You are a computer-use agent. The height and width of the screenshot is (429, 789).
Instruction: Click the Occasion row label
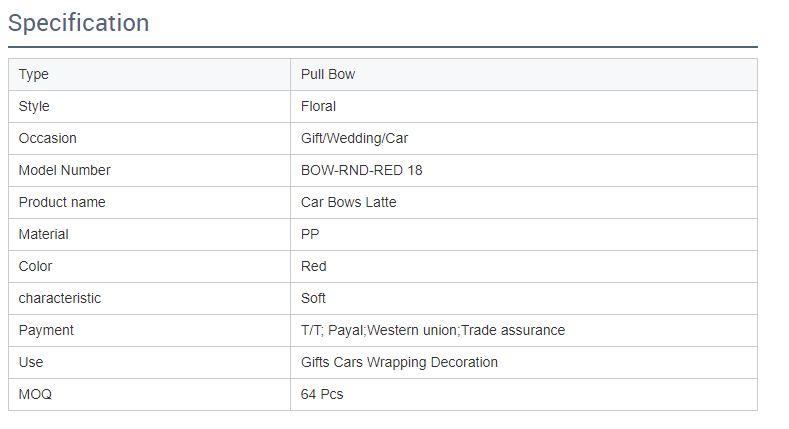coord(48,138)
